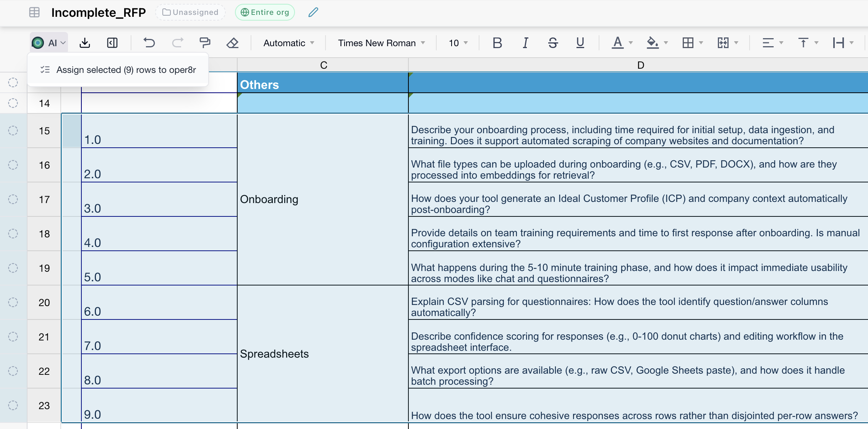
Task: Toggle the side panel icon
Action: (112, 42)
